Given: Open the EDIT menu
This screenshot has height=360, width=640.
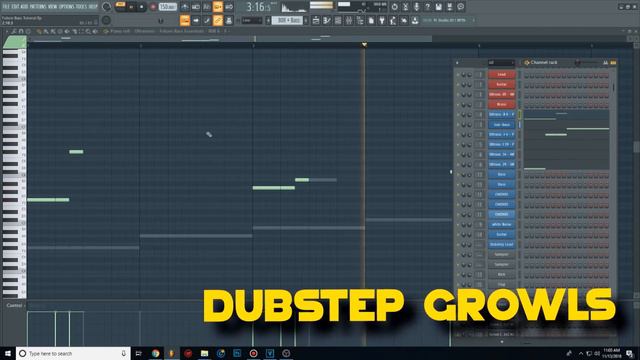Looking at the screenshot, I should (x=16, y=7).
